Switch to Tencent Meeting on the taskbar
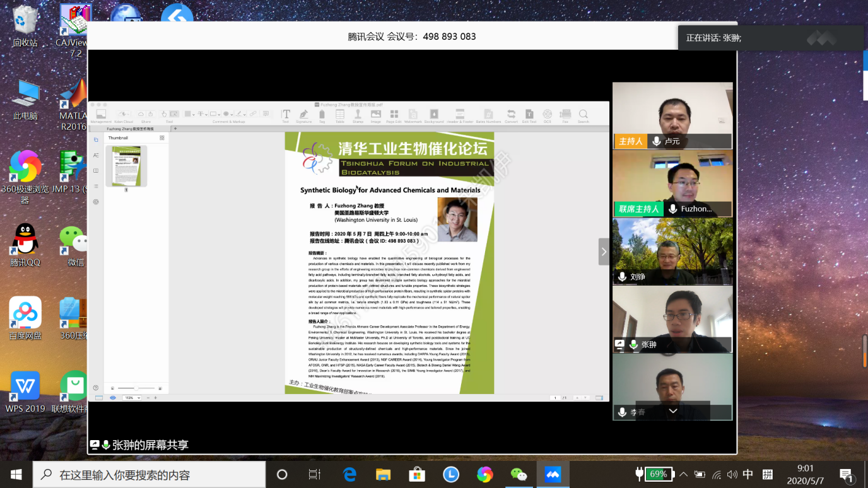The height and width of the screenshot is (488, 868). pos(553,474)
